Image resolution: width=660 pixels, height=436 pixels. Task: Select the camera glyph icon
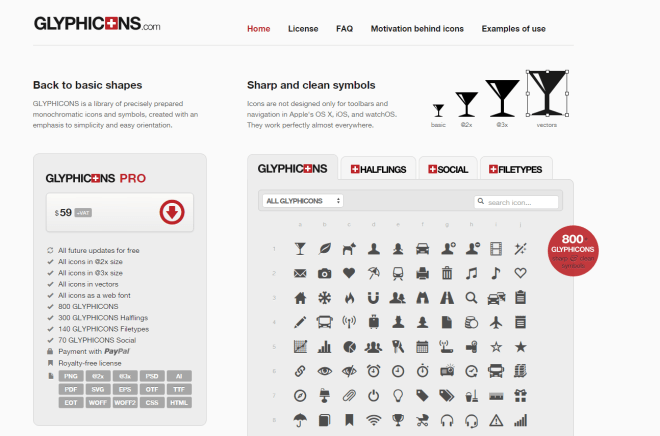pyautogui.click(x=324, y=273)
